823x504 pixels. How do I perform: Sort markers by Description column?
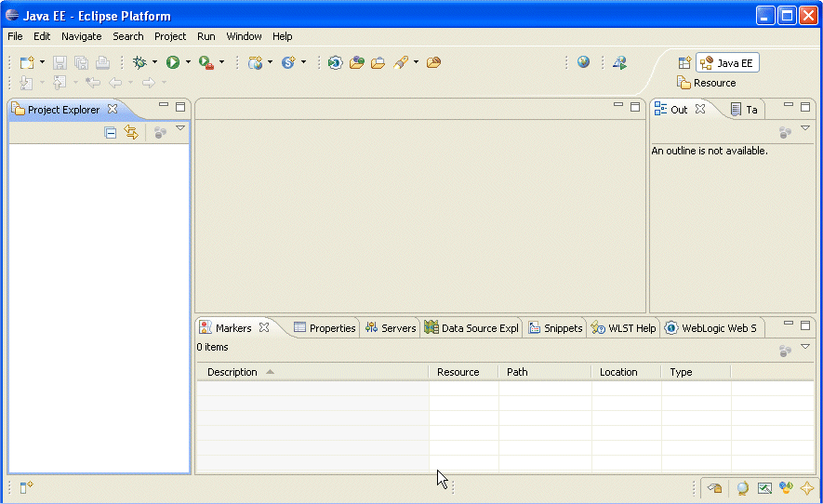click(232, 372)
